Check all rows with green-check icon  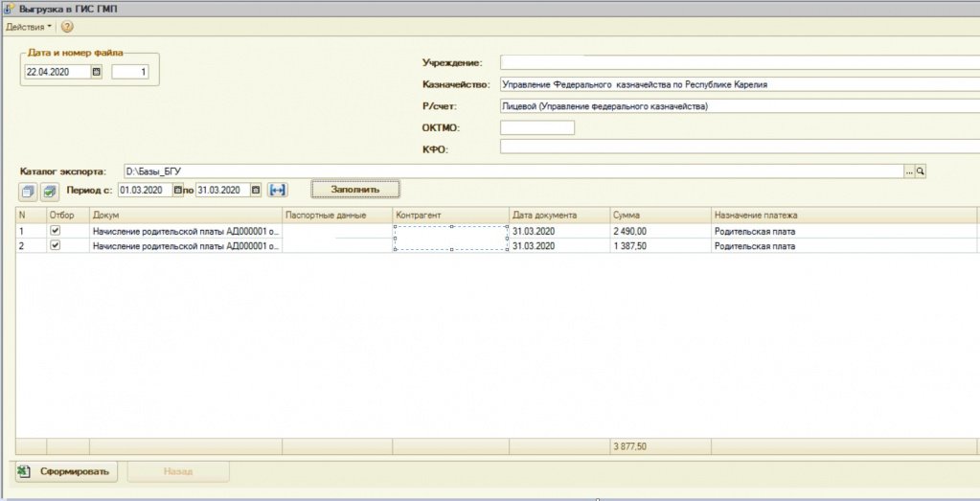pos(50,191)
